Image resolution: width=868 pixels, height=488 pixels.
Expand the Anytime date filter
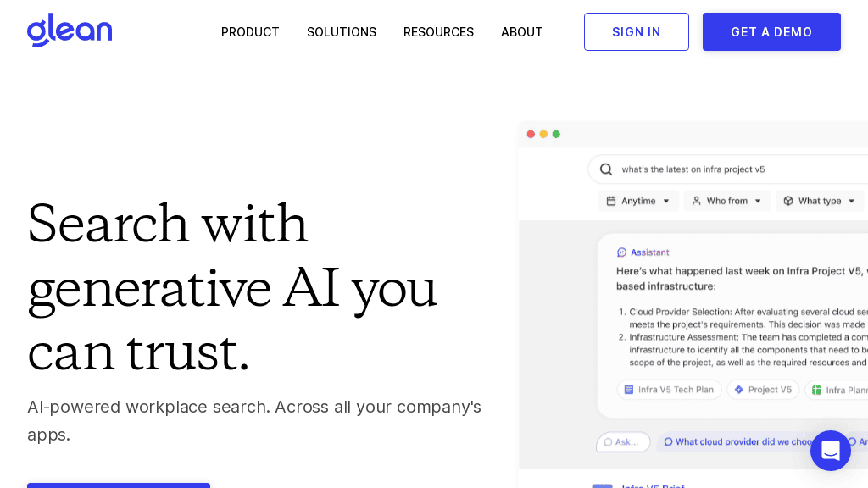639,201
